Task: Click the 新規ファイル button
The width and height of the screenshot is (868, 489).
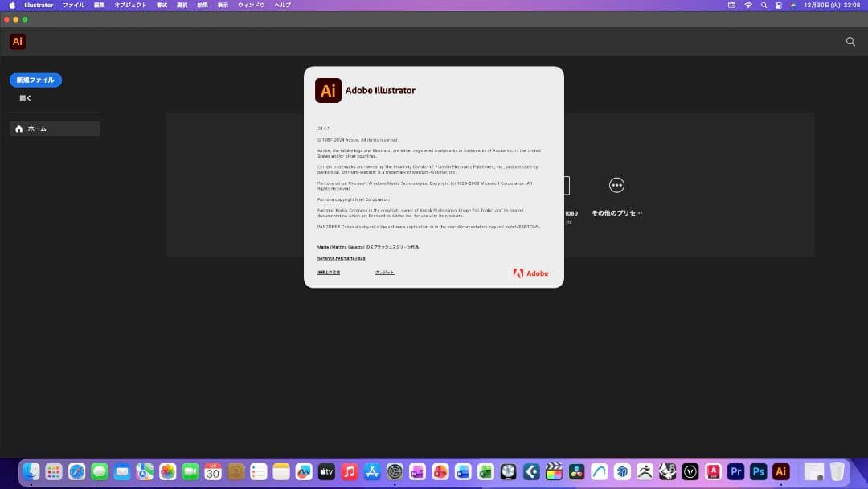Action: coord(35,80)
